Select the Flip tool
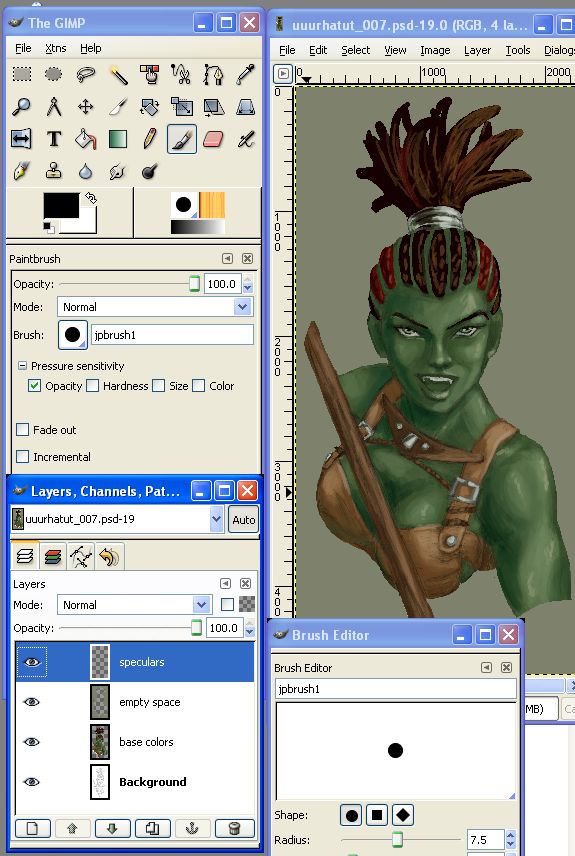The width and height of the screenshot is (575, 856). coord(22,139)
